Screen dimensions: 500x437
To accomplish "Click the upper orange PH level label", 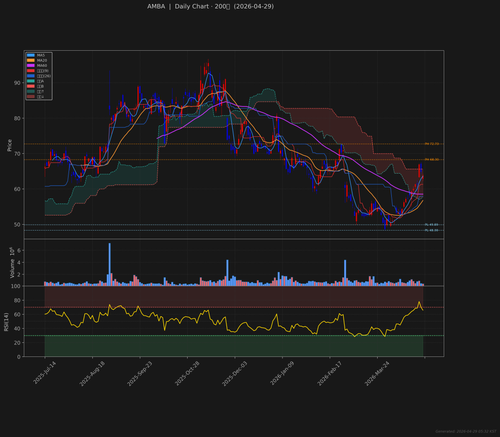I will pos(432,144).
